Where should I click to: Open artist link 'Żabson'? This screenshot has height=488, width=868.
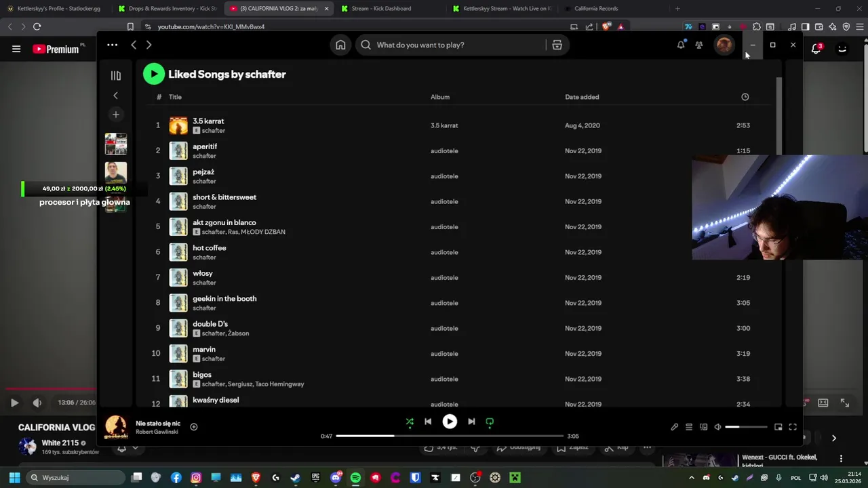tap(239, 333)
